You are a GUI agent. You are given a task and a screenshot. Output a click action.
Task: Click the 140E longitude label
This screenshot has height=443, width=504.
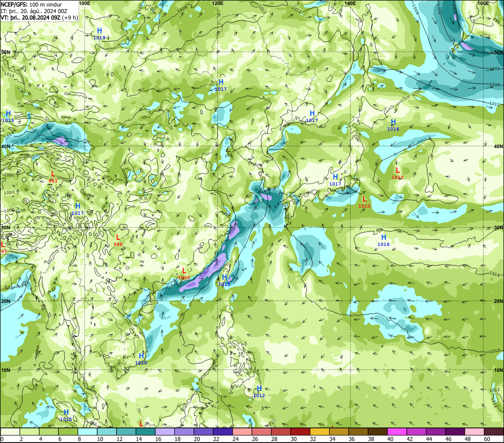[x=350, y=3]
